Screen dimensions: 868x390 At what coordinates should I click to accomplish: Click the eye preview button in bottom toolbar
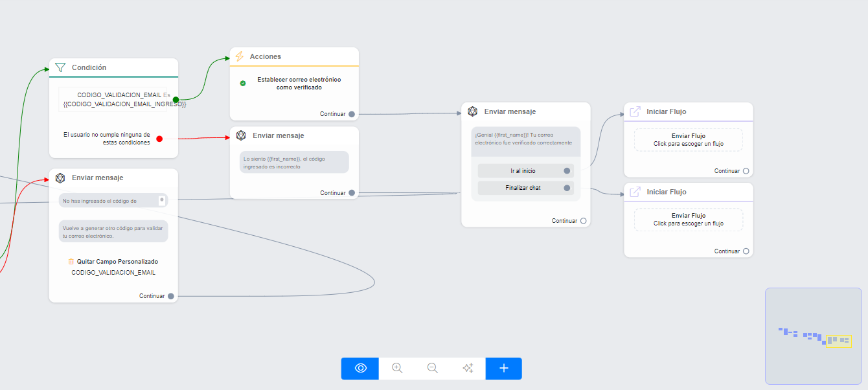361,368
